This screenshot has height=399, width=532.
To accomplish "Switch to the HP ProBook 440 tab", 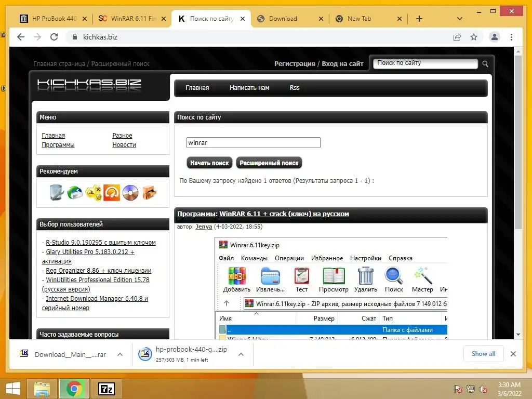I will 54,19.
